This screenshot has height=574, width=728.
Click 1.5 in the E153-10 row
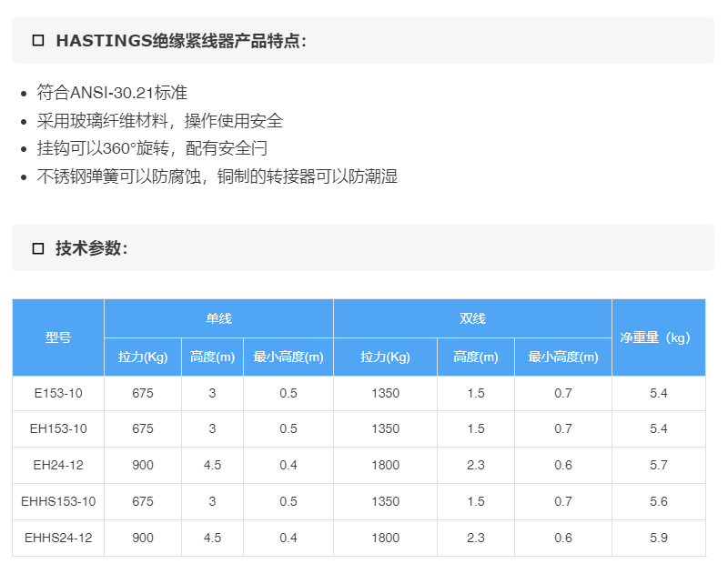point(476,394)
